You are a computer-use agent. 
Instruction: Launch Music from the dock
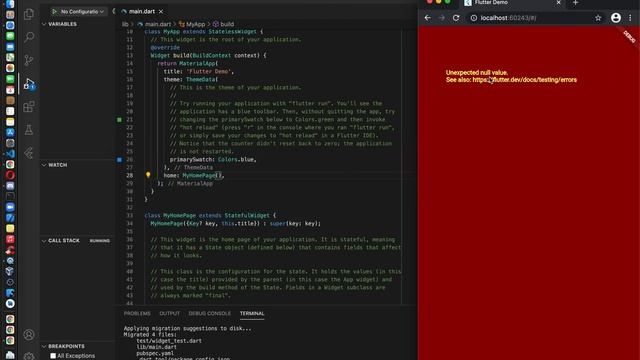click(10, 239)
